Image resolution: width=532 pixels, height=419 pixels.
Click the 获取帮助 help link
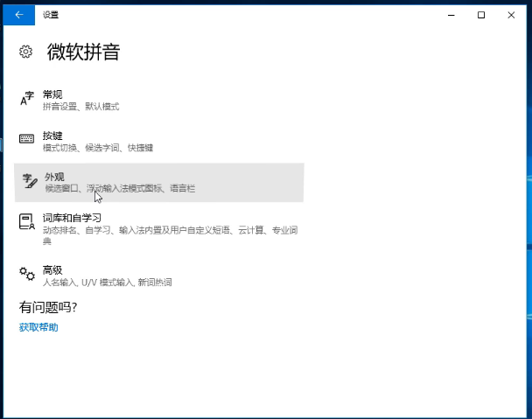point(38,327)
